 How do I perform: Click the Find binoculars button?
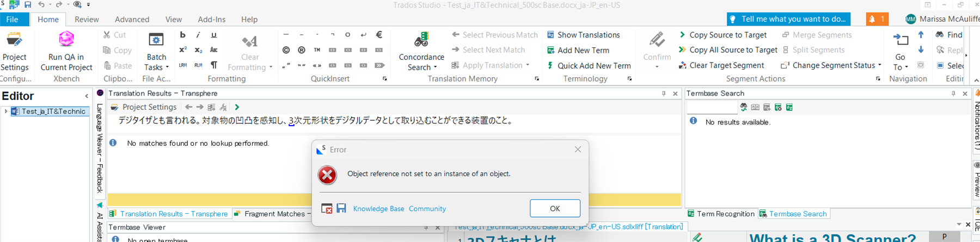click(x=949, y=35)
